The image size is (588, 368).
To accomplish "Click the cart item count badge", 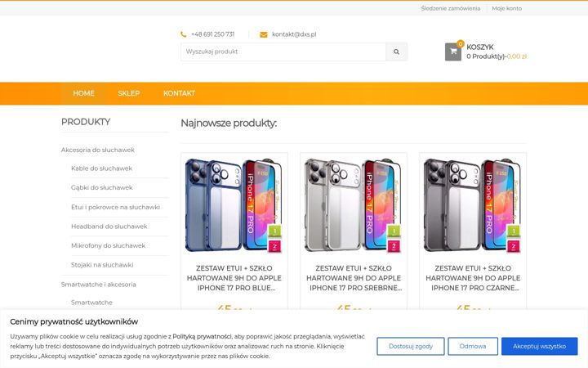I will [x=460, y=43].
